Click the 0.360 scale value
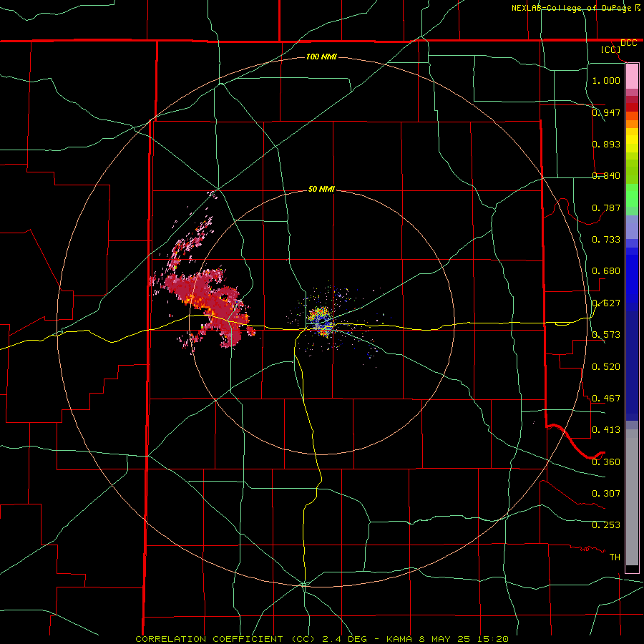This screenshot has height=644, width=644. click(606, 462)
